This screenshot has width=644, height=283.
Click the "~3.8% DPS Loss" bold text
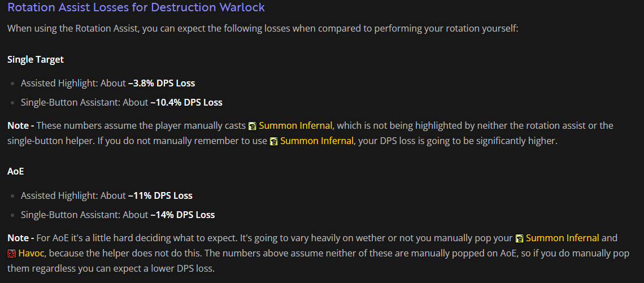[x=162, y=83]
